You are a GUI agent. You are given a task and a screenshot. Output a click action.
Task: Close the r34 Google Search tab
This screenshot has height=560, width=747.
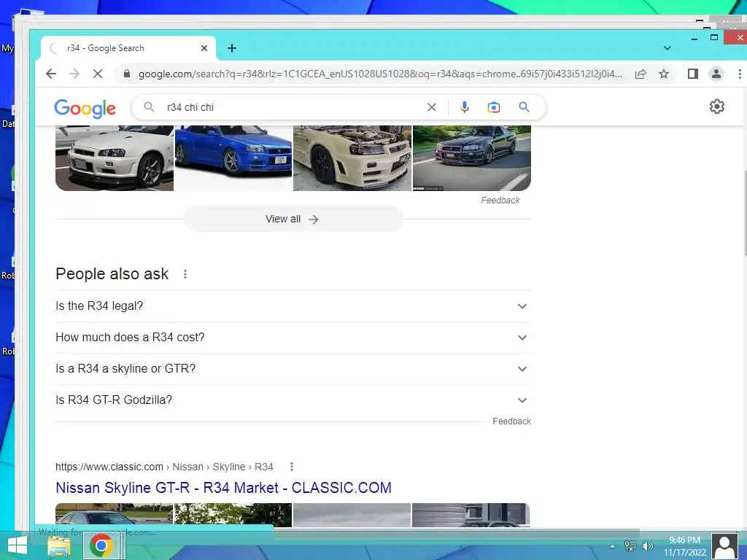[204, 48]
